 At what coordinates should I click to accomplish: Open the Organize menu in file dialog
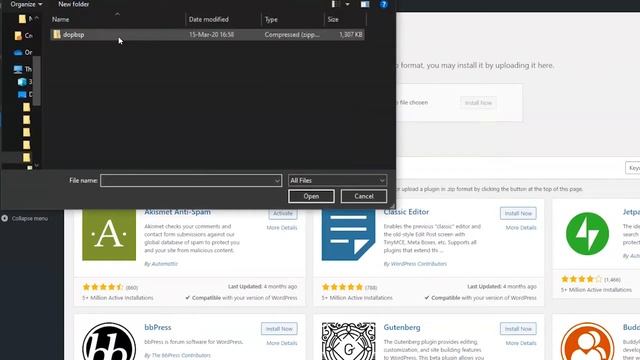tap(26, 4)
